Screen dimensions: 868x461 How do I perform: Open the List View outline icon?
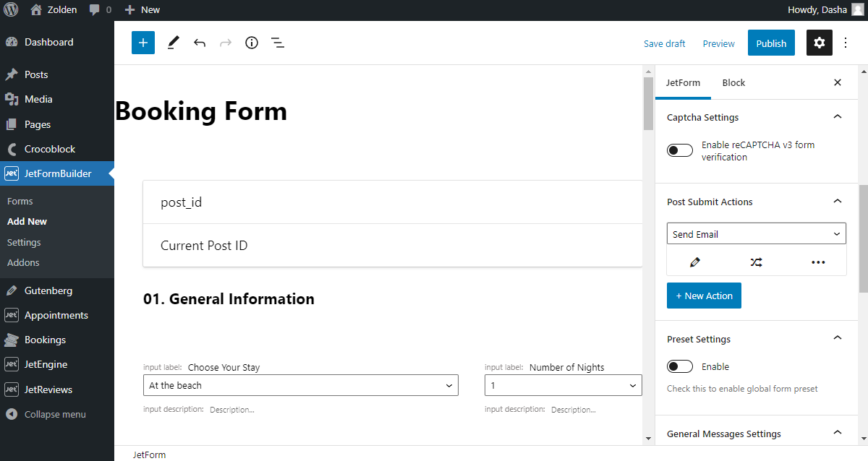pos(278,43)
